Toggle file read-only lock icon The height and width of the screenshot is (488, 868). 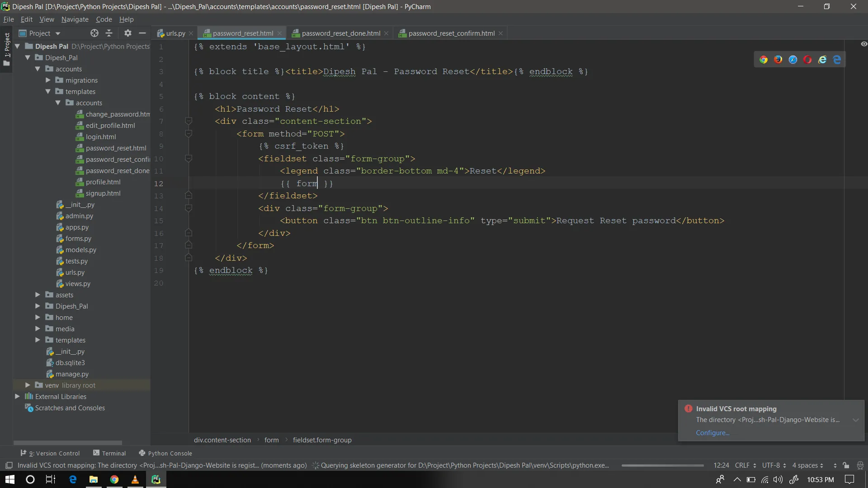846,465
